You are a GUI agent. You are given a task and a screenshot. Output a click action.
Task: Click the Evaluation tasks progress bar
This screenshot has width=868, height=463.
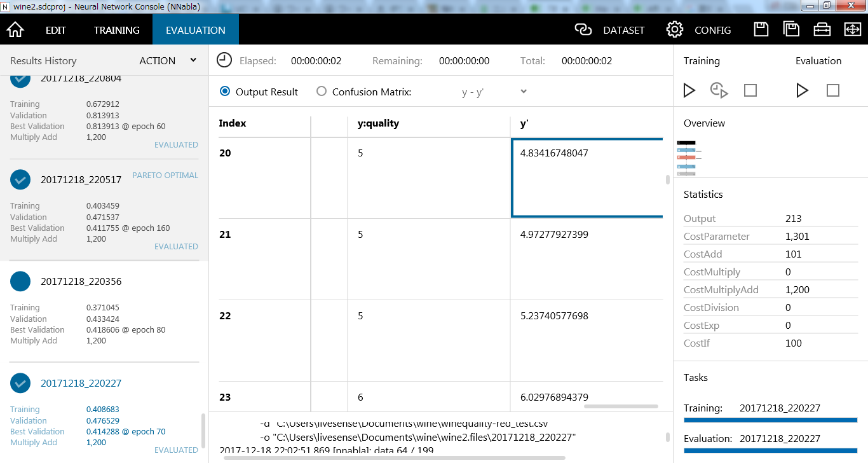771,450
